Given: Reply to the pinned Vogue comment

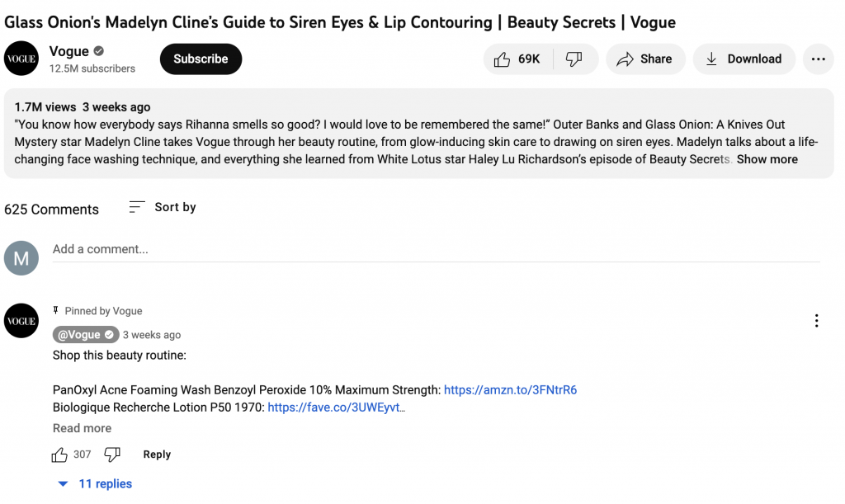Looking at the screenshot, I should point(157,455).
